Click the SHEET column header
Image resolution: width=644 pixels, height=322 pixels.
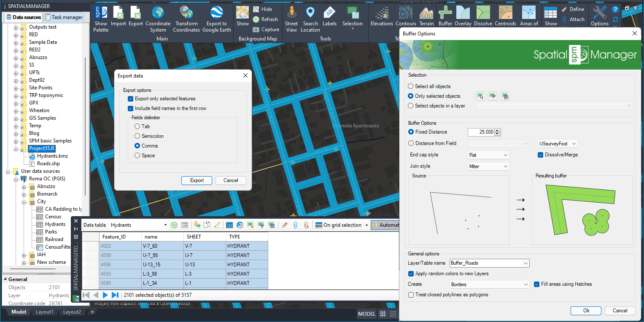pos(205,237)
